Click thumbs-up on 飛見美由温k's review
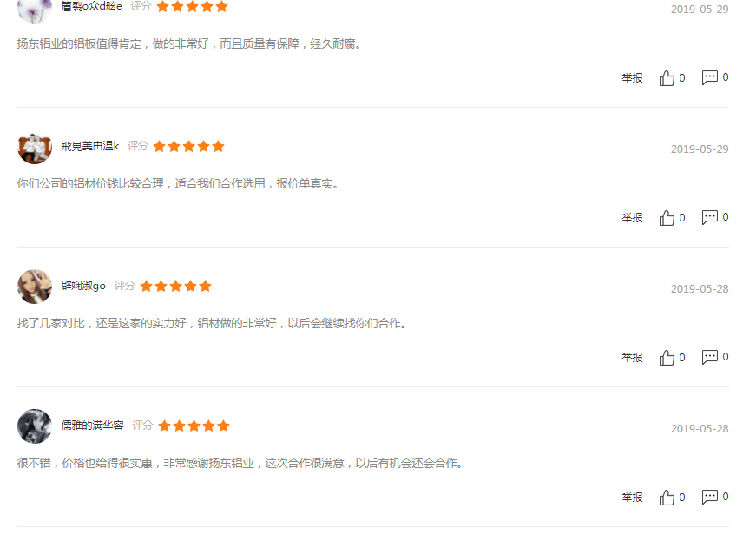This screenshot has height=548, width=756. coord(667,218)
